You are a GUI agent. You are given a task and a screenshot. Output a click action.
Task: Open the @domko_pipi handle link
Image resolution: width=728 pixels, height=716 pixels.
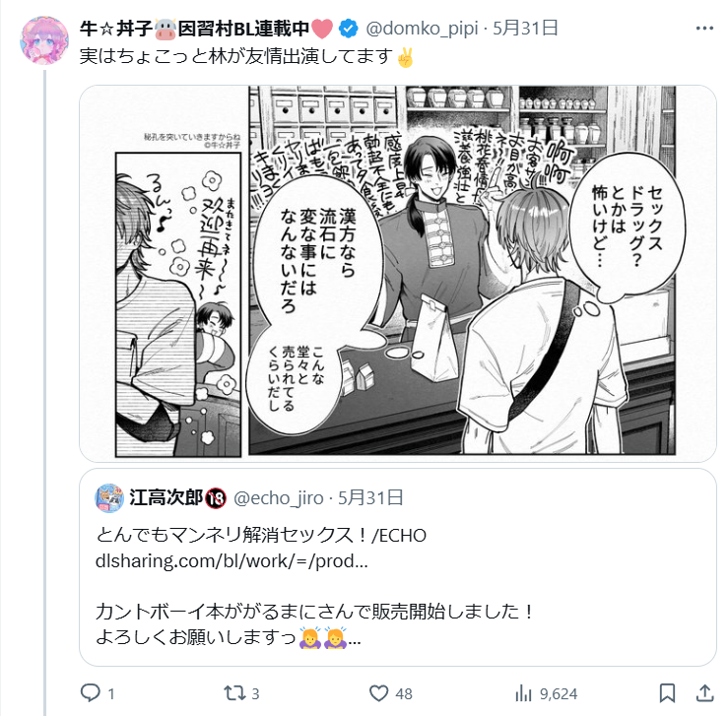422,29
